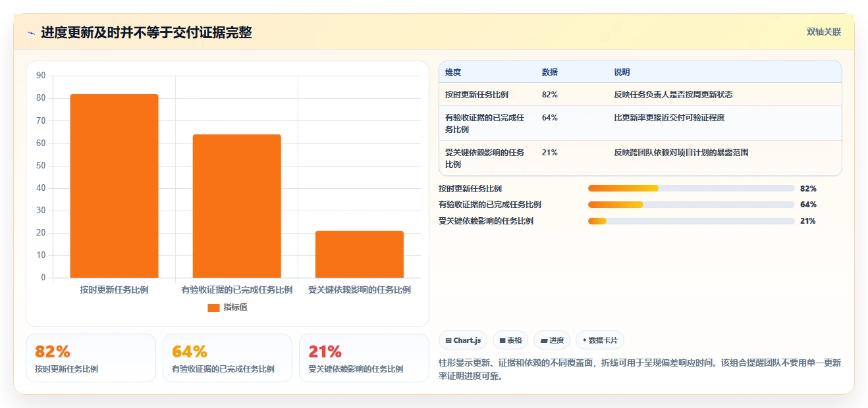Click the 82% value in the table

[x=550, y=95]
